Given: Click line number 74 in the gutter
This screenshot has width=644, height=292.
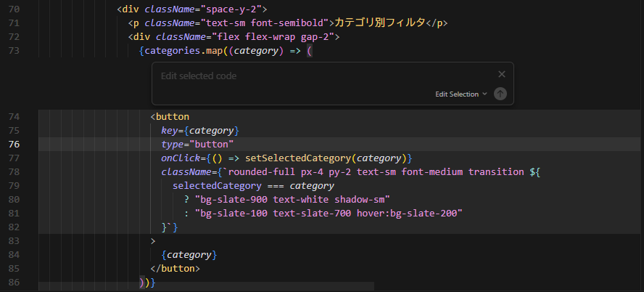Looking at the screenshot, I should click(x=14, y=117).
